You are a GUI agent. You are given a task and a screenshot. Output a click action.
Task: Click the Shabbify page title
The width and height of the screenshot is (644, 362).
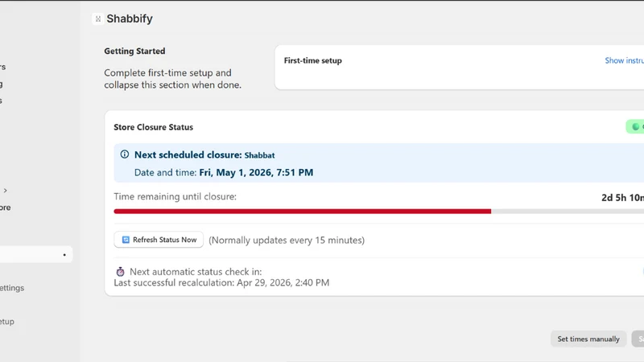click(x=130, y=19)
